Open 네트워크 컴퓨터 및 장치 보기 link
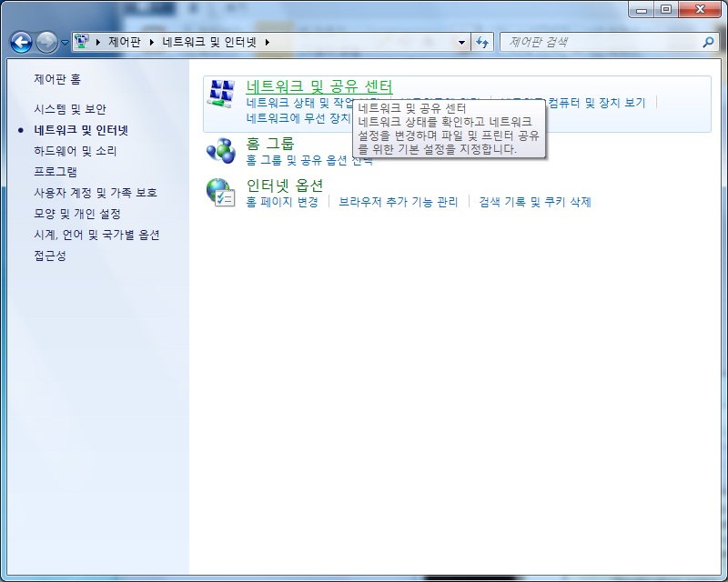Screen dimensions: 728x582 (x=597, y=103)
